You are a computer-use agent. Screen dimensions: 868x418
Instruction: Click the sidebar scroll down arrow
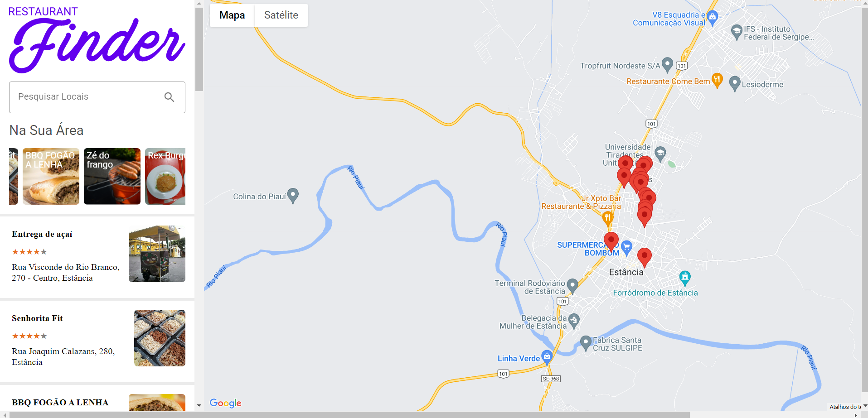pos(199,406)
